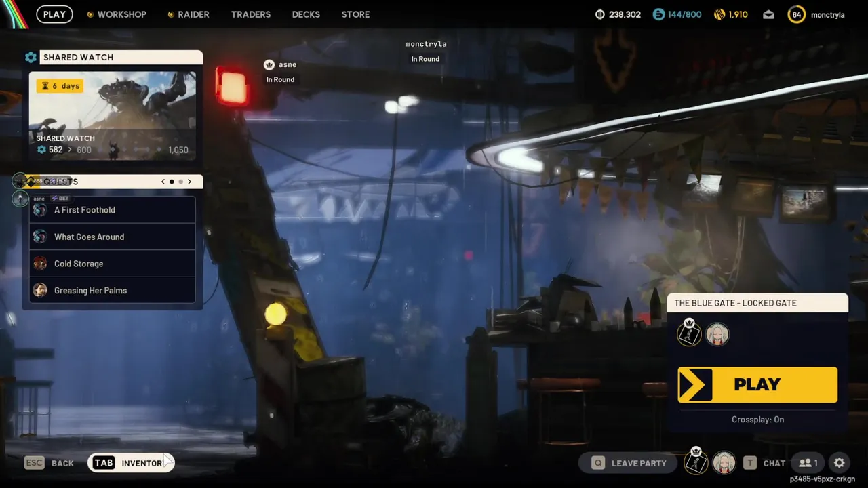This screenshot has width=868, height=488.
Task: Select first quests page dot
Action: [x=172, y=182]
